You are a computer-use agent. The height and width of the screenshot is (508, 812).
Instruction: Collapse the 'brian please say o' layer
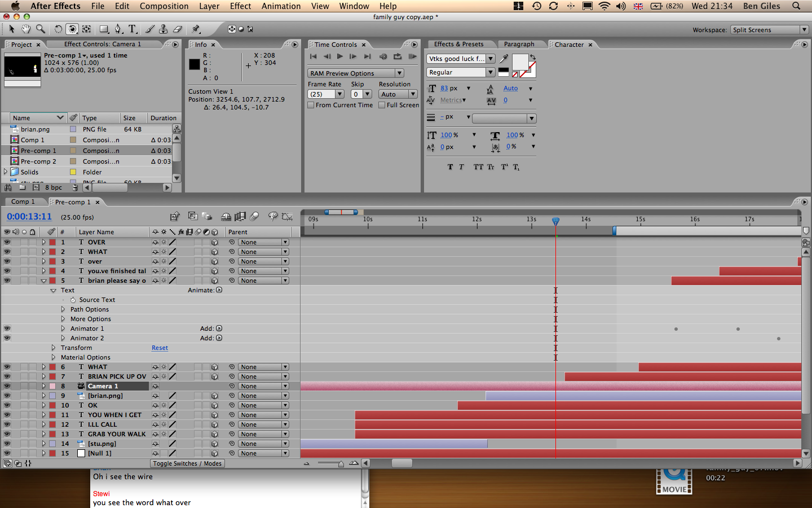(43, 281)
